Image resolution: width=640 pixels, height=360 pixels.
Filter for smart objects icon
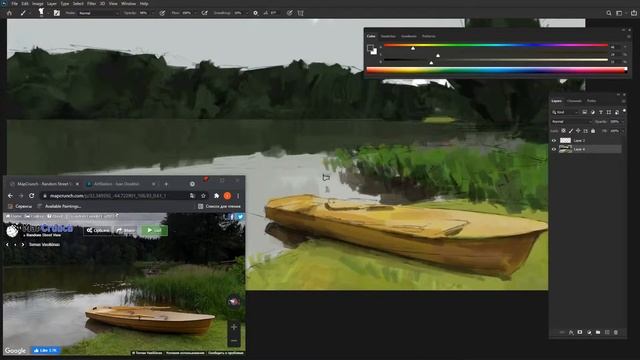[617, 112]
